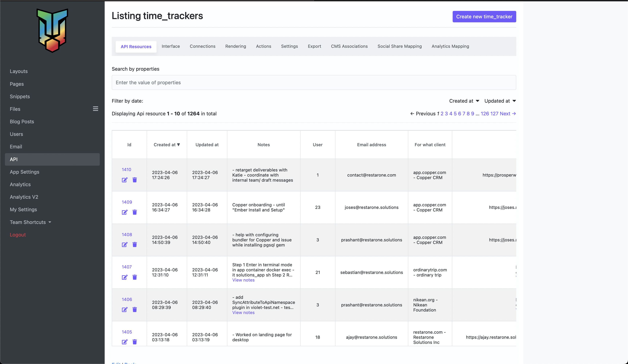Click the edit icon for record 1405
The width and height of the screenshot is (628, 364).
pos(125,342)
